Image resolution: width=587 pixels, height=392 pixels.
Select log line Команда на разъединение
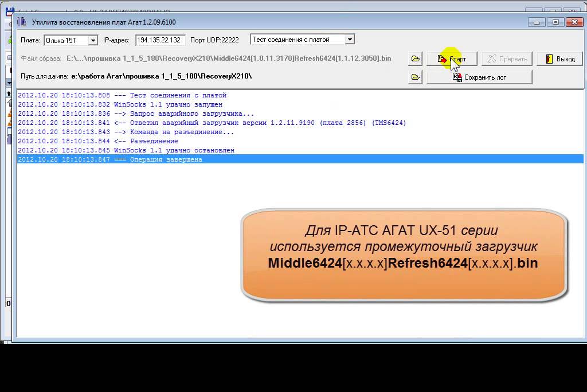click(x=300, y=132)
